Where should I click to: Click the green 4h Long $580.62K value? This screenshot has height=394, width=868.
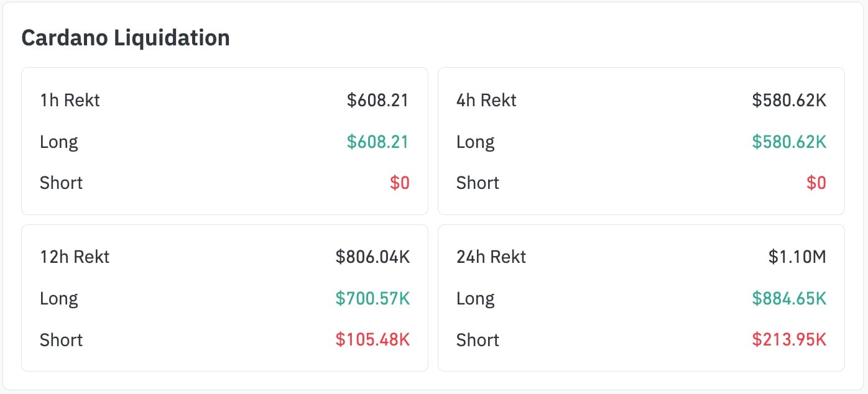788,142
